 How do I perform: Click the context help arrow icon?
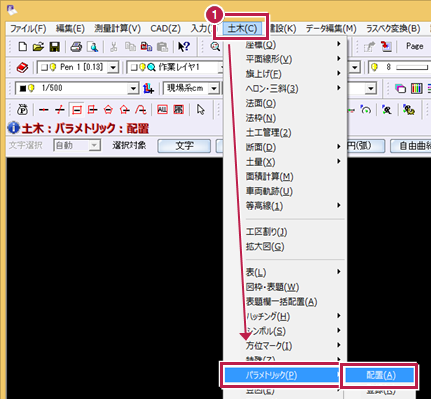pyautogui.click(x=183, y=47)
